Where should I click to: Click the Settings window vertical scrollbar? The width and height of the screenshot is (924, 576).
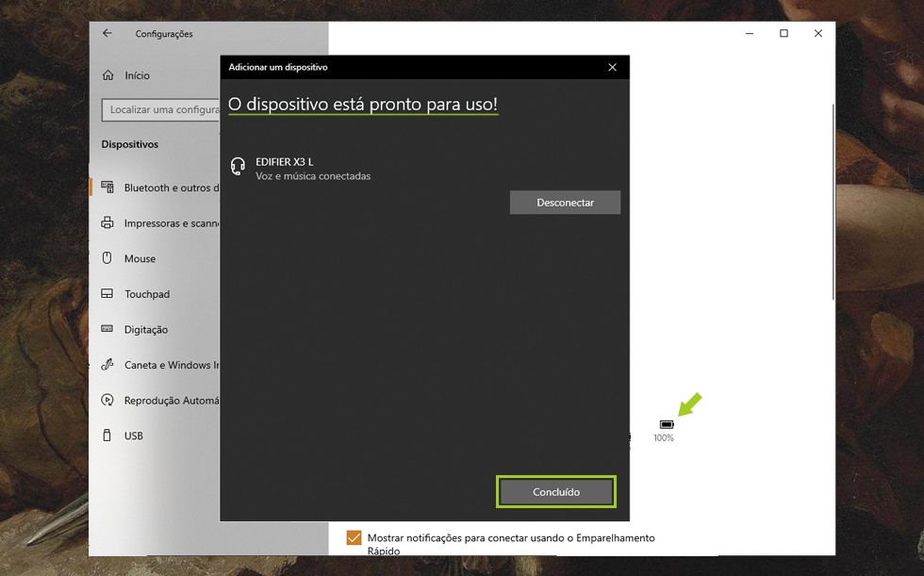coord(833,202)
